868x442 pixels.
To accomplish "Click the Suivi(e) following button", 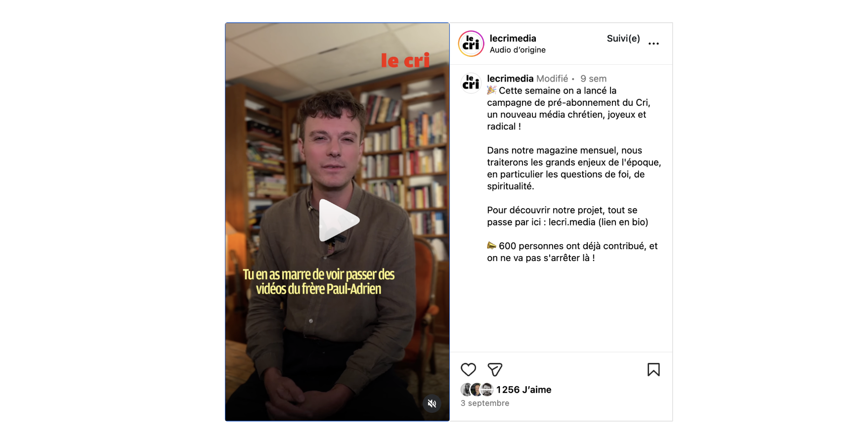I will (623, 39).
